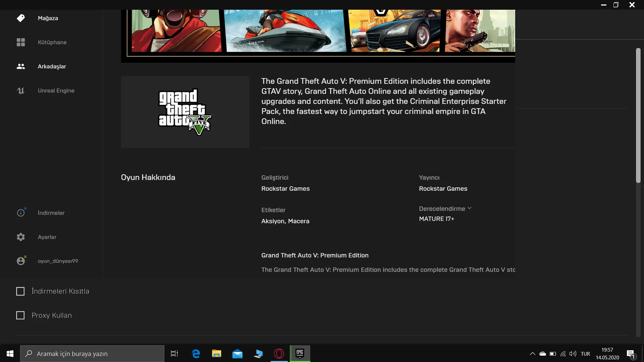Open İndirmeler downloads icon
This screenshot has width=644, height=362.
21,213
